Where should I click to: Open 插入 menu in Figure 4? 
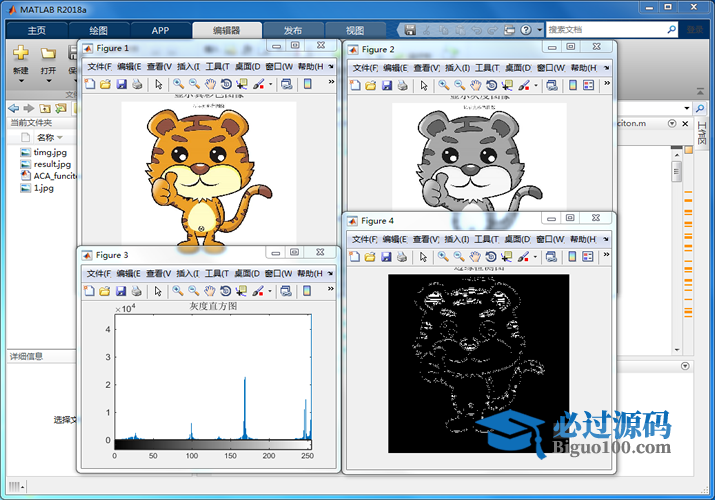[x=457, y=239]
